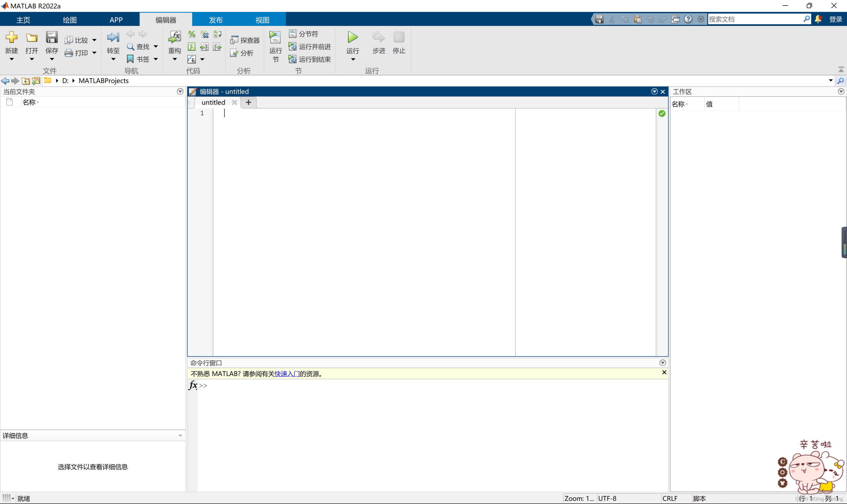Click the 打印 (Print) printer icon

[69, 53]
